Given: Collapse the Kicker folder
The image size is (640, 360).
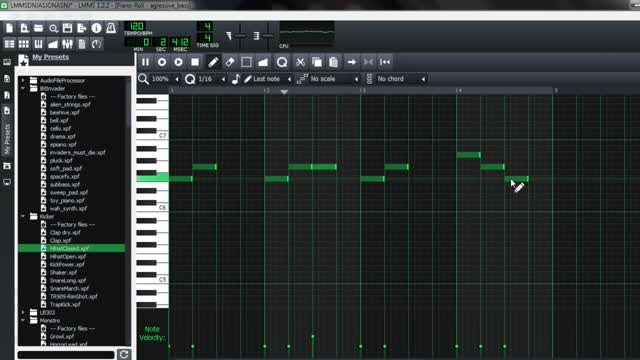Looking at the screenshot, I should 23,216.
